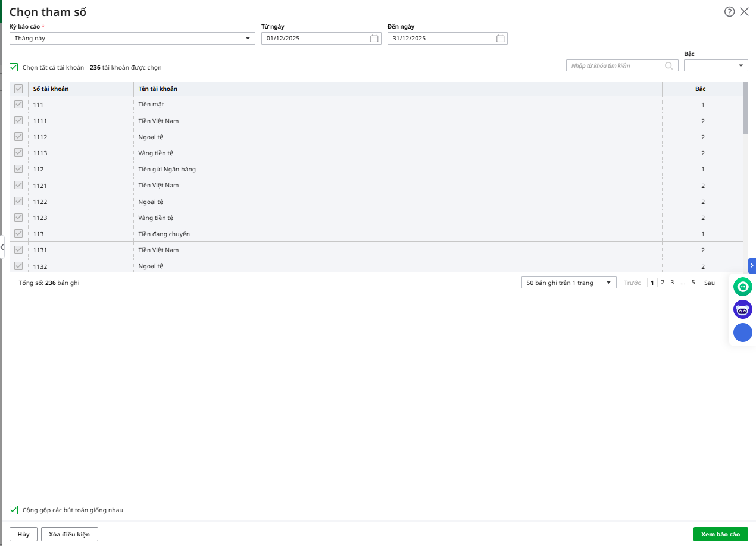Open the green chat support icon
The height and width of the screenshot is (546, 756).
point(742,287)
